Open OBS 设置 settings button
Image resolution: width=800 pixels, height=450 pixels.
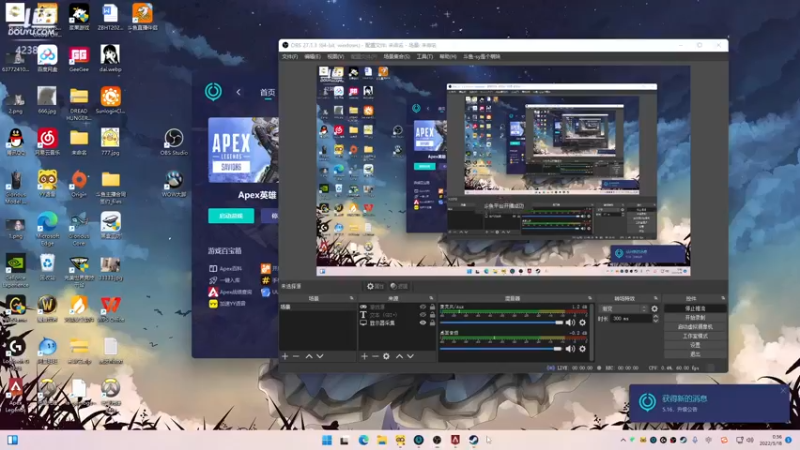tap(695, 345)
